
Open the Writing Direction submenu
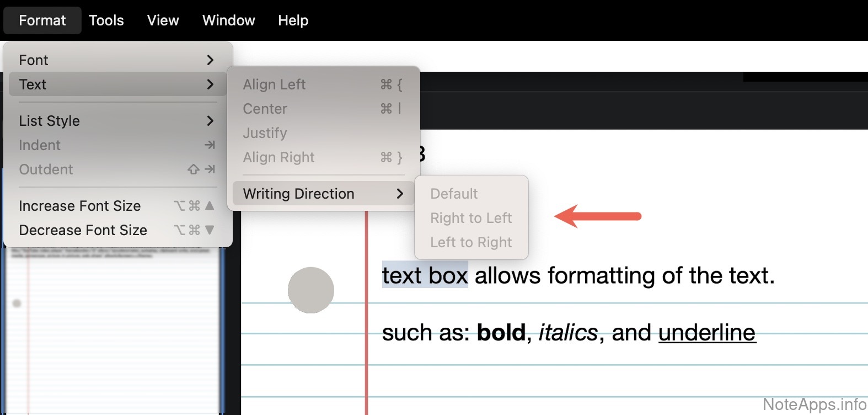(x=323, y=194)
